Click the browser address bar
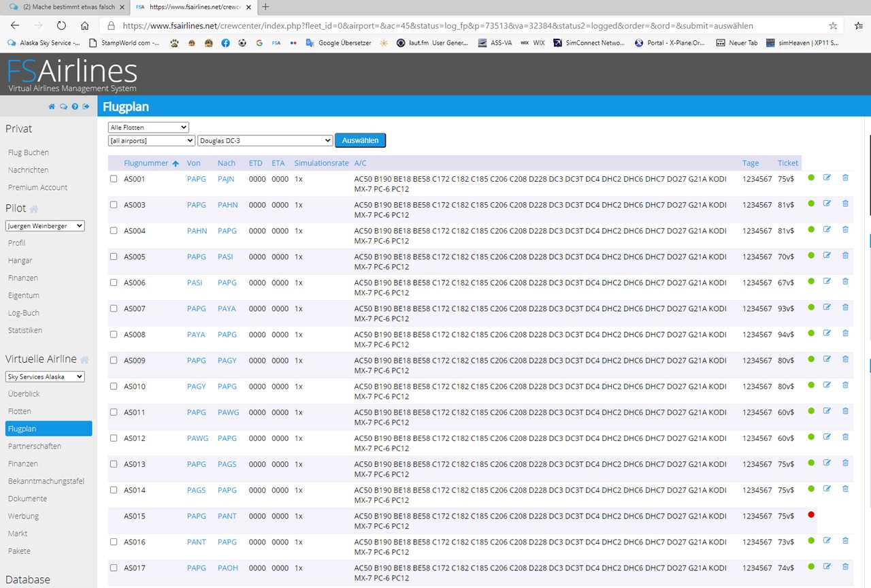 [x=470, y=25]
